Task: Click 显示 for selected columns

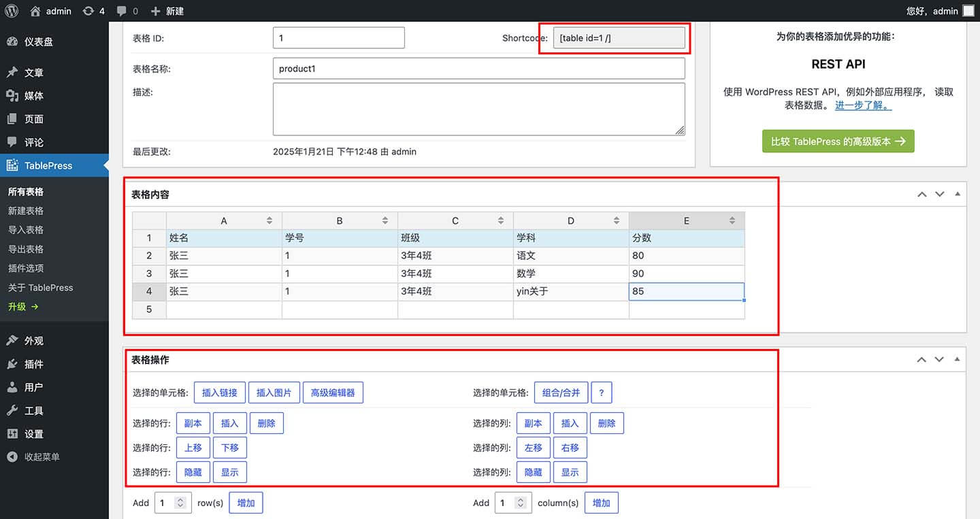Action: click(570, 472)
